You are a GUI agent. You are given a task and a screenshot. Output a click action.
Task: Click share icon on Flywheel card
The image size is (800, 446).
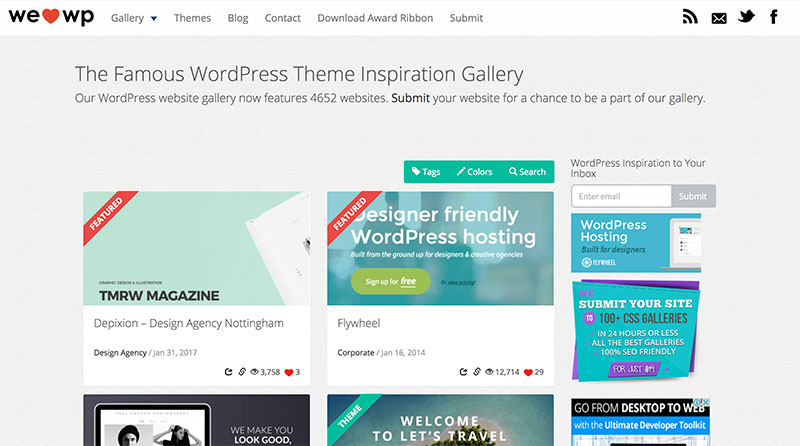463,372
